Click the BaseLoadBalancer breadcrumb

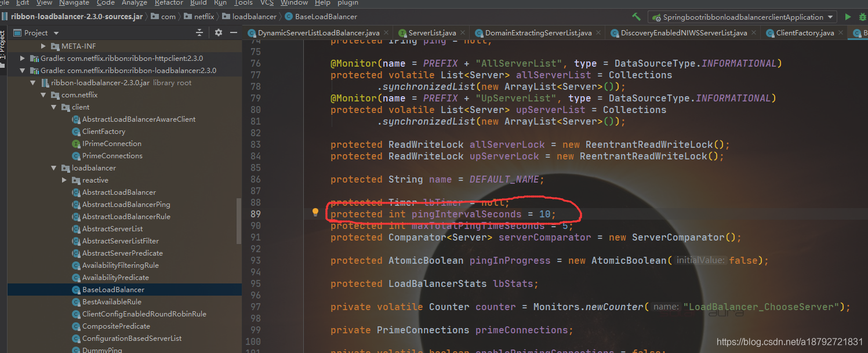pos(326,16)
